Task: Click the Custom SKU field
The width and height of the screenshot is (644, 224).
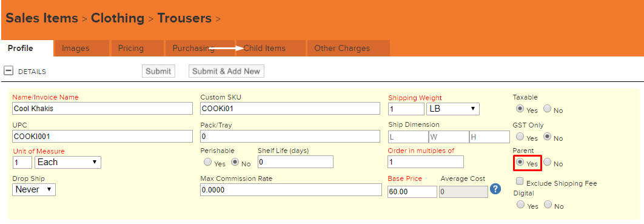Action: (x=290, y=109)
